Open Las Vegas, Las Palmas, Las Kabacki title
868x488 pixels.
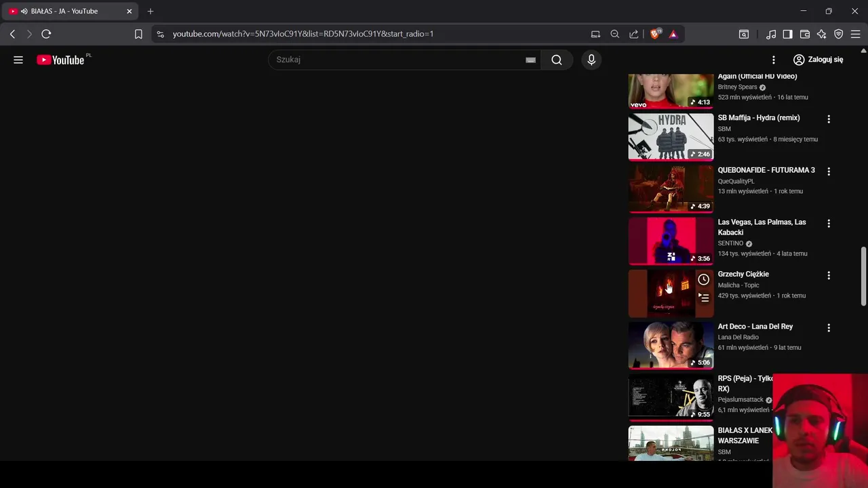[x=762, y=227]
